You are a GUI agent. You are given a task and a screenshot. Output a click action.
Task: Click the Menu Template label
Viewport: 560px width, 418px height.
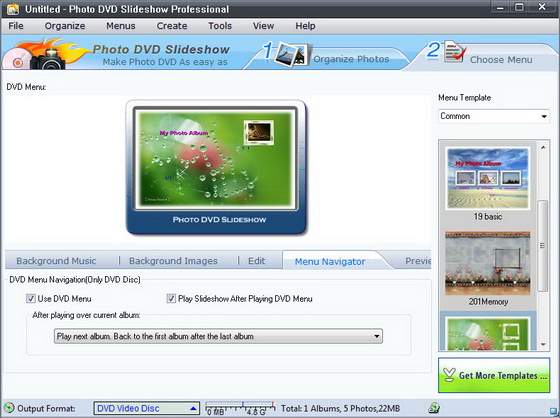[x=464, y=98]
